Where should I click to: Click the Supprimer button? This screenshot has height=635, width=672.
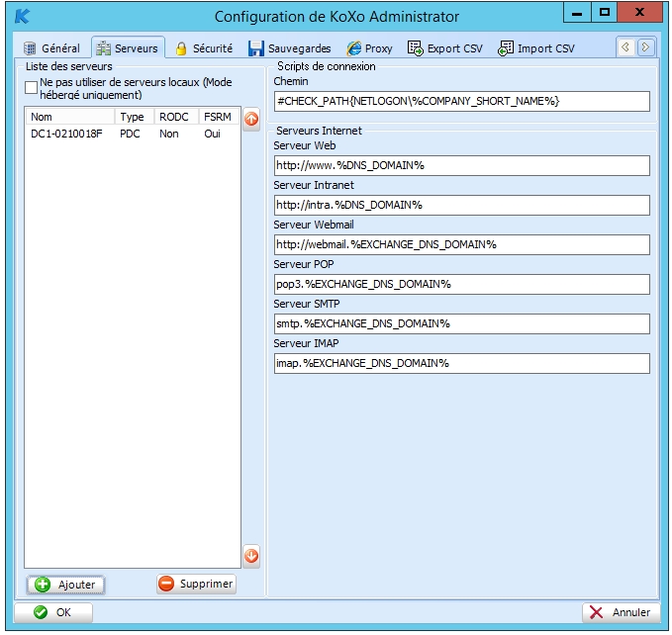(196, 584)
